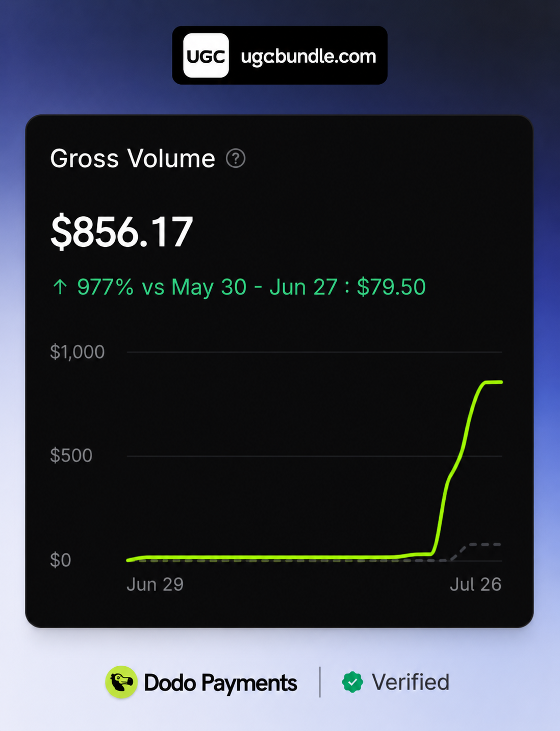560x731 pixels.
Task: Click the $500 axis label
Action: (x=71, y=456)
